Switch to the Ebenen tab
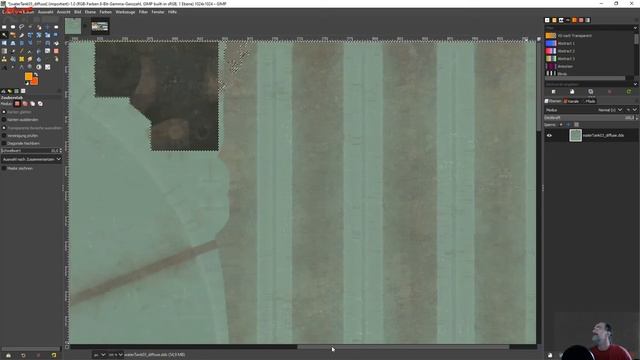The height and width of the screenshot is (360, 640). click(553, 101)
